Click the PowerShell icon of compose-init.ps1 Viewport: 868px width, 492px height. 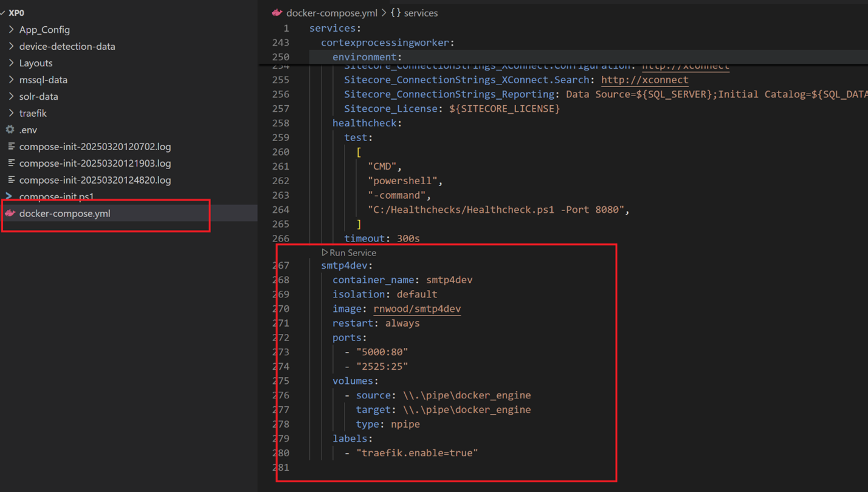(x=9, y=196)
